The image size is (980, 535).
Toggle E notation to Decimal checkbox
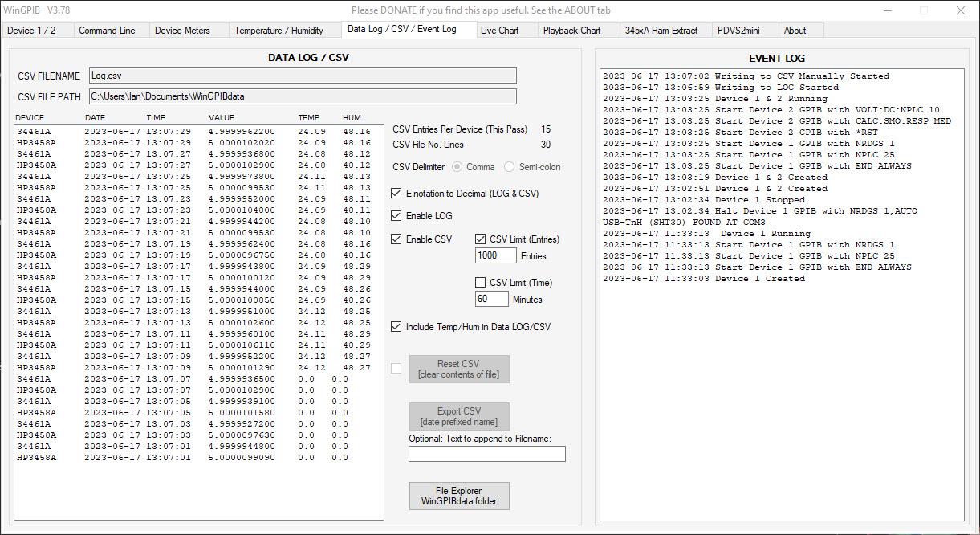tap(396, 194)
